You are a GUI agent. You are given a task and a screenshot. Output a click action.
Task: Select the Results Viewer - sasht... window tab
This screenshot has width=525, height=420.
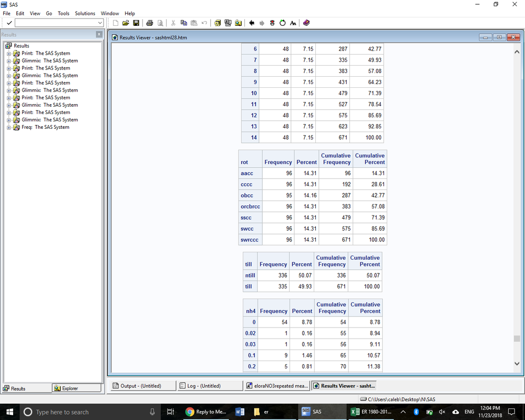(x=344, y=386)
